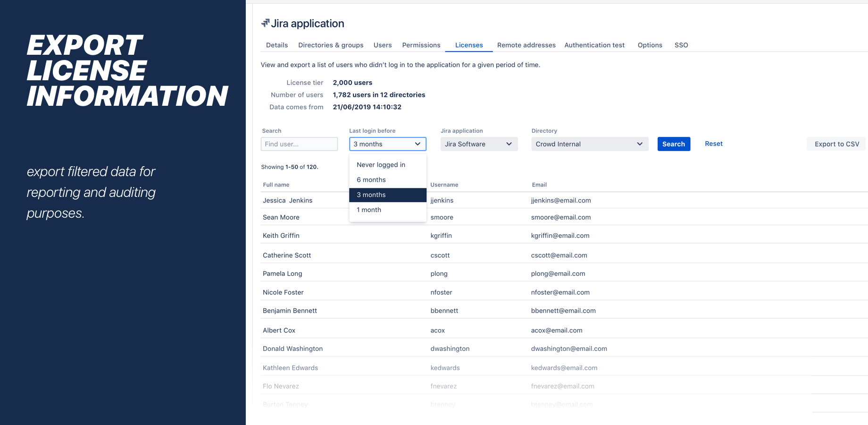Click username nfoster
868x425 pixels.
[442, 293]
